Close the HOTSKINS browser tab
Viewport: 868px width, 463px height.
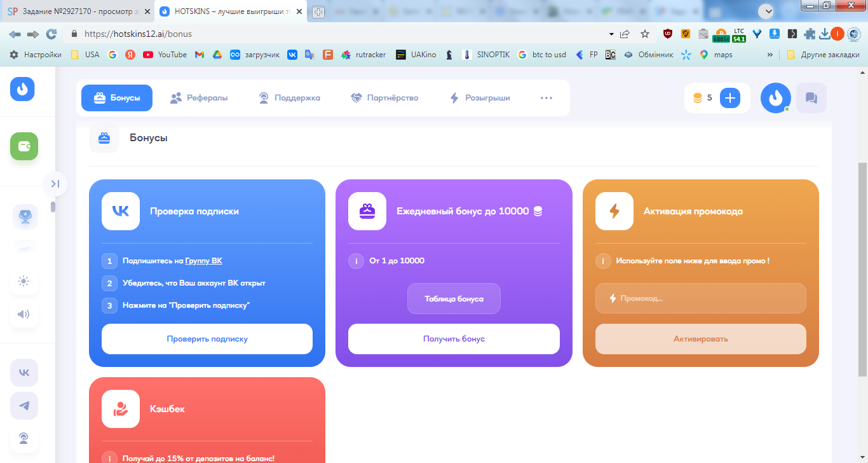coord(298,11)
